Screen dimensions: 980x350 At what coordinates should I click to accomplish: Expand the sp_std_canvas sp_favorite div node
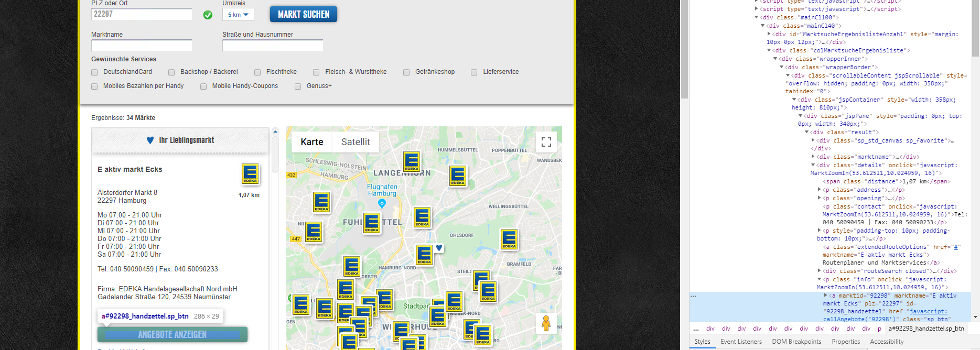click(x=813, y=140)
